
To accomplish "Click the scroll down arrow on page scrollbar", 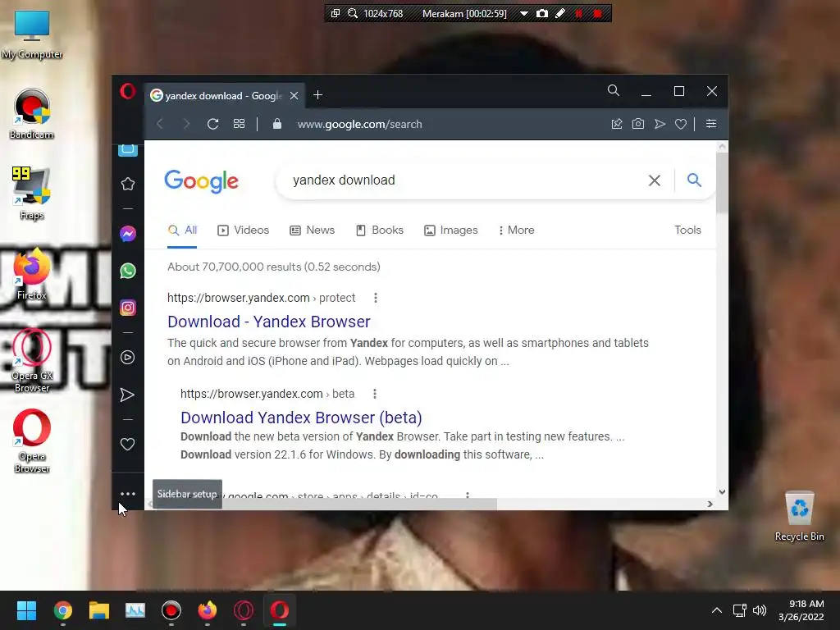I will (722, 492).
